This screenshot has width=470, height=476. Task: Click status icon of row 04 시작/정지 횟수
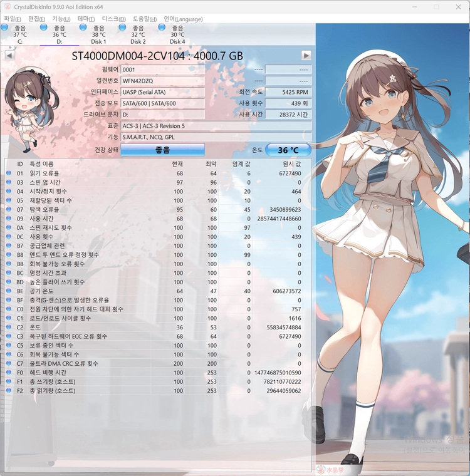pyautogui.click(x=9, y=191)
